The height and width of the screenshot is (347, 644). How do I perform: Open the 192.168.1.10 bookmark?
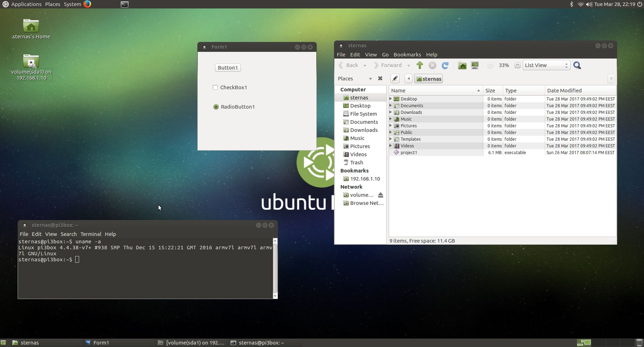[362, 179]
